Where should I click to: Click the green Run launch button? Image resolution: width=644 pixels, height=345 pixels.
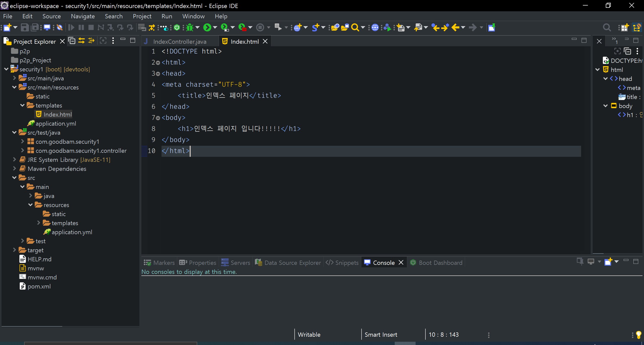(207, 27)
